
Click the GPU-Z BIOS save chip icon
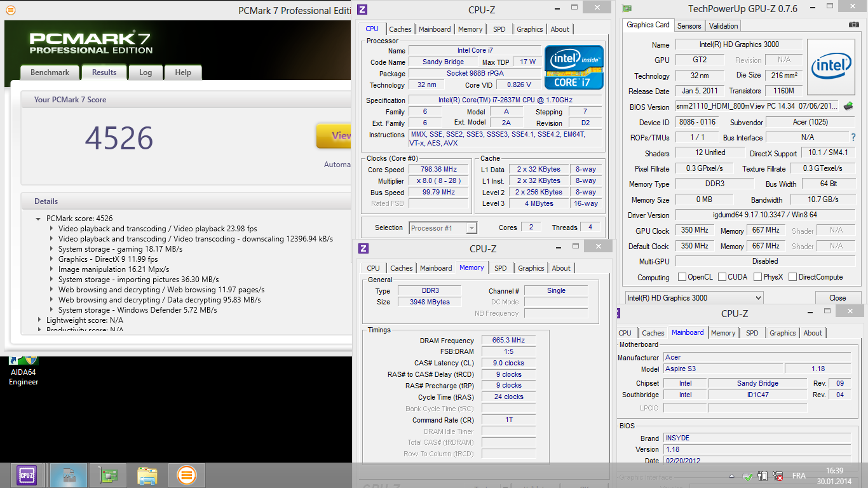click(x=848, y=106)
